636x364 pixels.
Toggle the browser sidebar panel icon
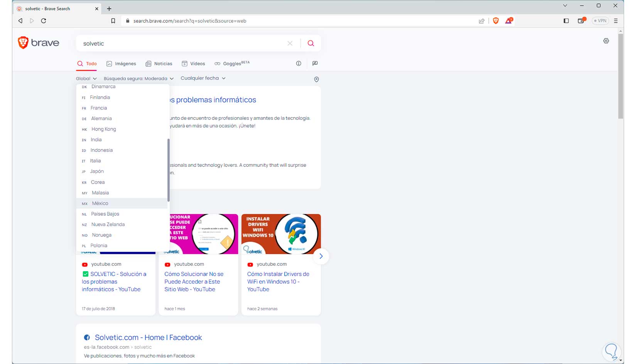pos(566,21)
